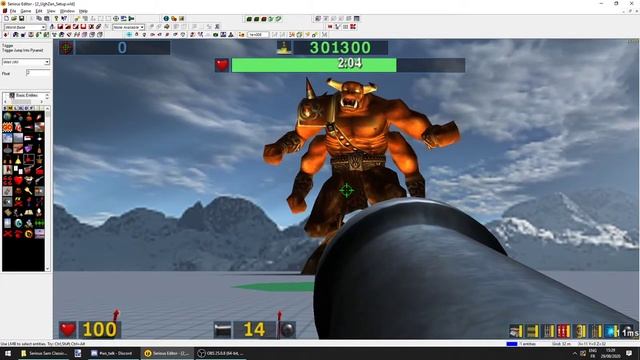
Task: Open the Help menu
Action: click(x=83, y=11)
